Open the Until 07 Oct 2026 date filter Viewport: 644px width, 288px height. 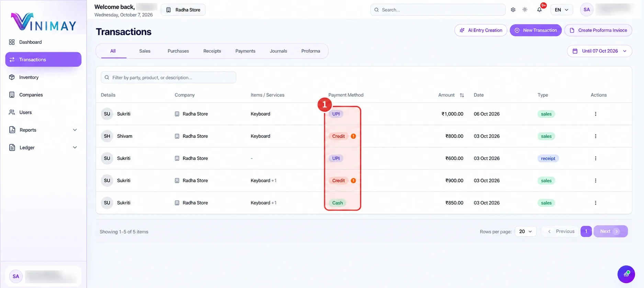click(599, 51)
